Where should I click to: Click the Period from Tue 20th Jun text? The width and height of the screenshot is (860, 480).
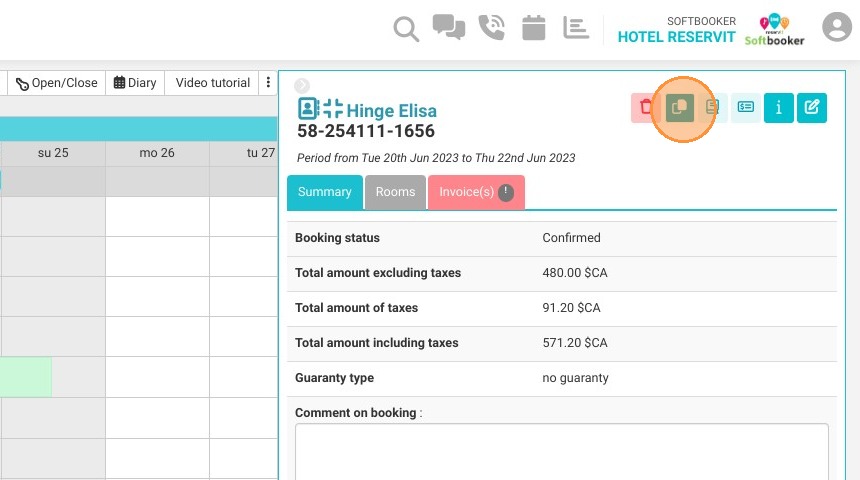(x=436, y=158)
